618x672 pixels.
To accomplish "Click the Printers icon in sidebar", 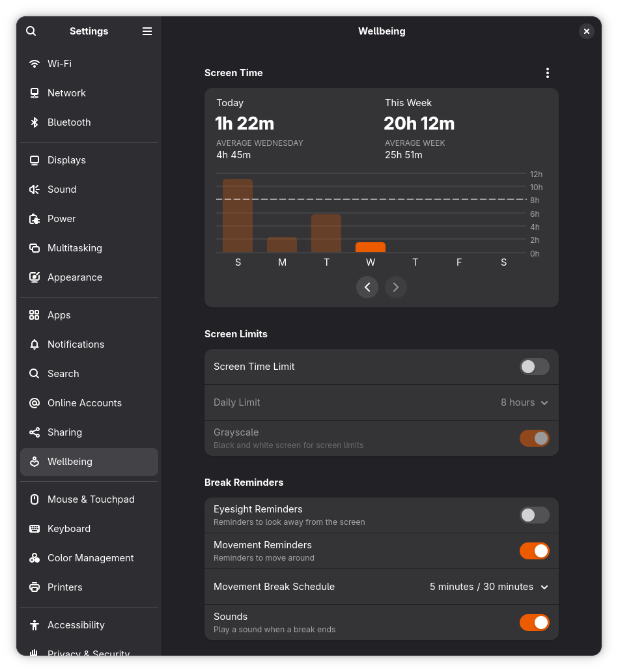I will tap(35, 587).
